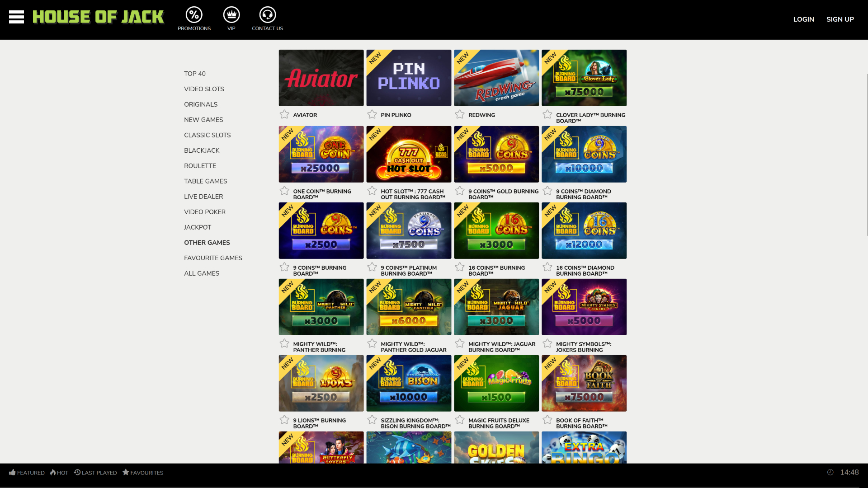Click the Hot flame filter icon
This screenshot has height=488, width=868.
[53, 473]
